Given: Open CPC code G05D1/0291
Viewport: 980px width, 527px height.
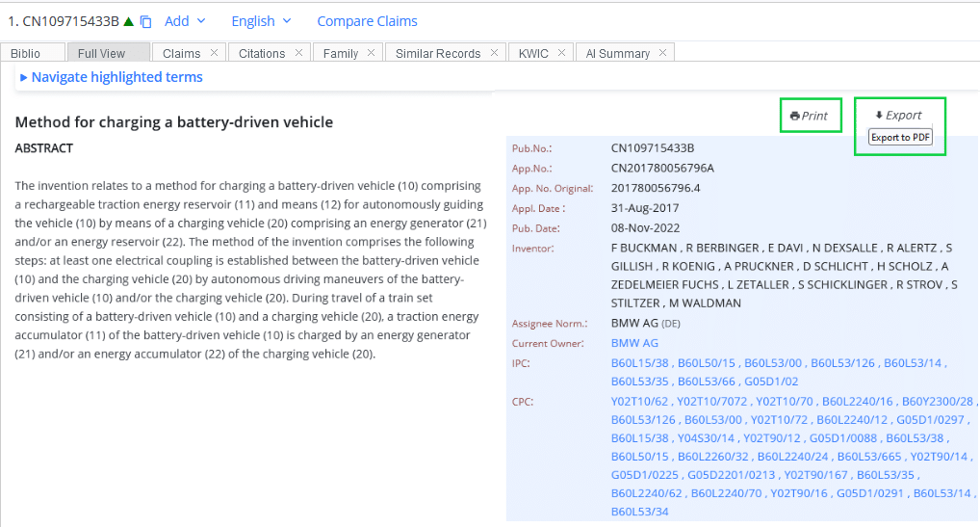Looking at the screenshot, I should coord(870,493).
